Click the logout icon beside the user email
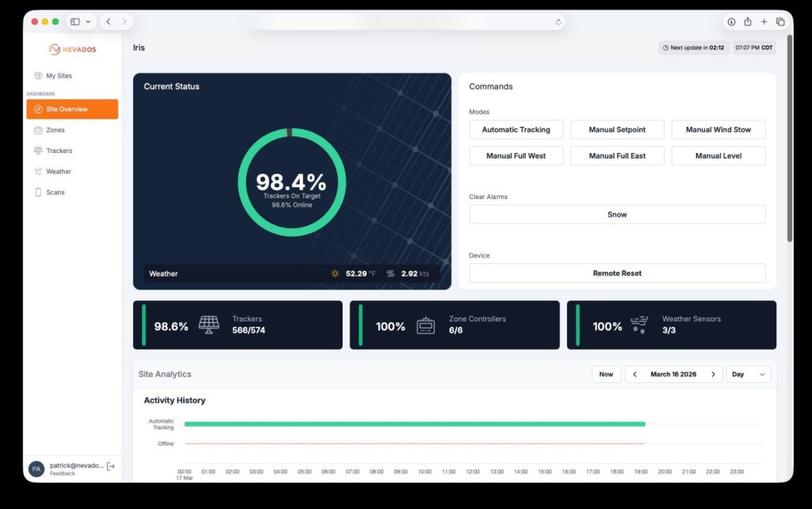This screenshot has width=812, height=509. 110,466
